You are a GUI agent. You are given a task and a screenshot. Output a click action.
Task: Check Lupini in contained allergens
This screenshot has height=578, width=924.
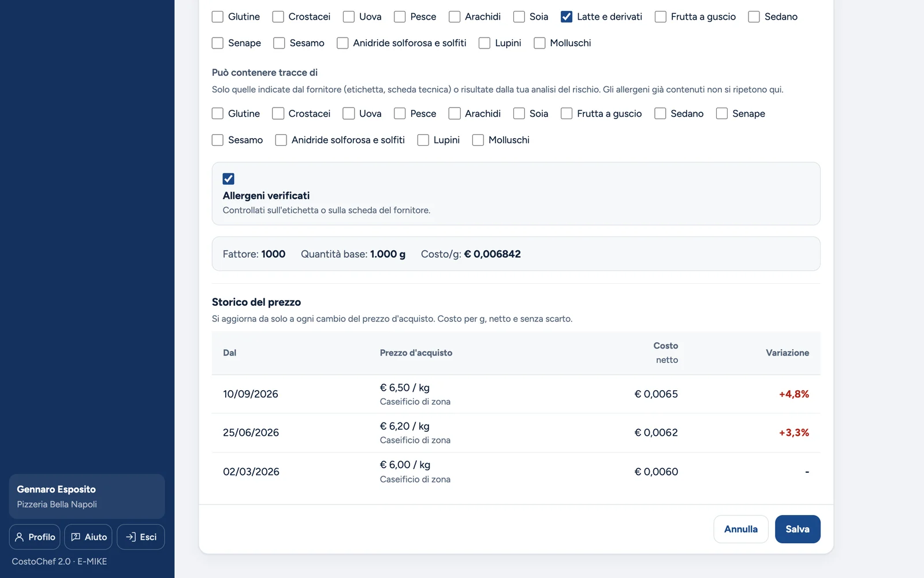[x=485, y=43]
